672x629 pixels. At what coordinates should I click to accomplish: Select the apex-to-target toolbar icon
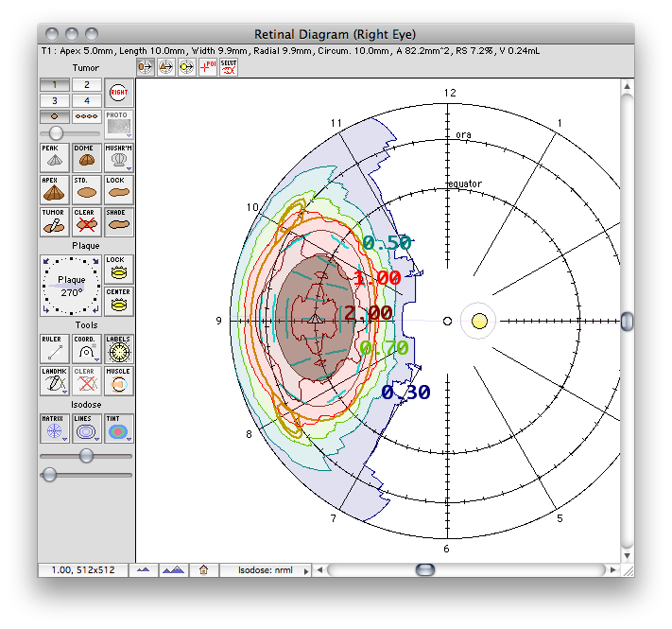[165, 67]
